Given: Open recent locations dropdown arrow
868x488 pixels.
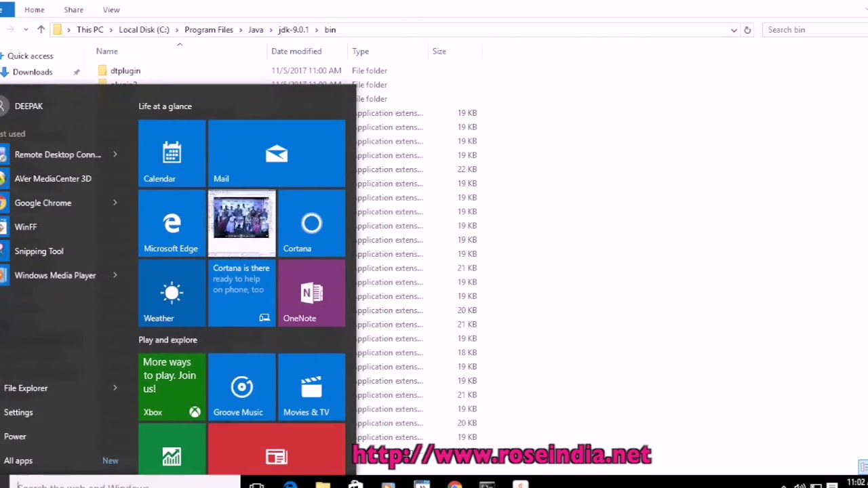Looking at the screenshot, I should (x=26, y=30).
